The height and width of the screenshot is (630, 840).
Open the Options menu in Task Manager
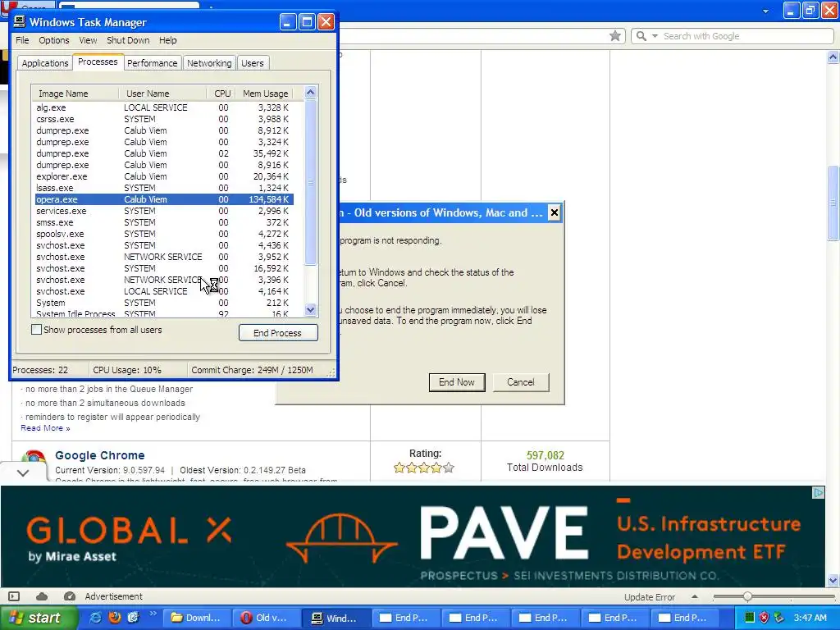tap(53, 40)
